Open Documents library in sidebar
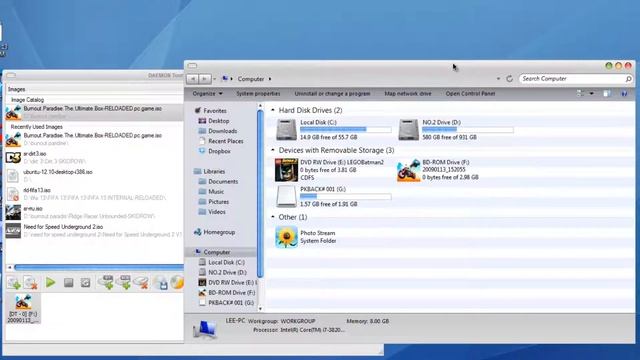 223,181
